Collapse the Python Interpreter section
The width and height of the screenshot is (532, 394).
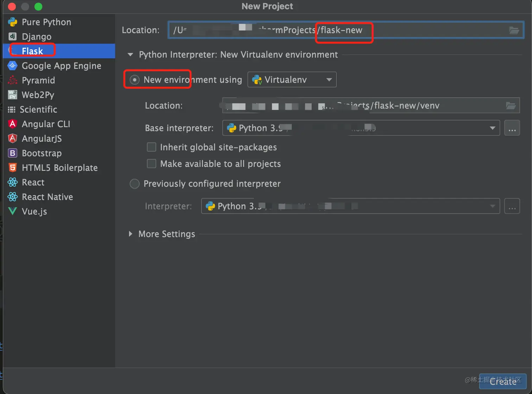tap(131, 55)
